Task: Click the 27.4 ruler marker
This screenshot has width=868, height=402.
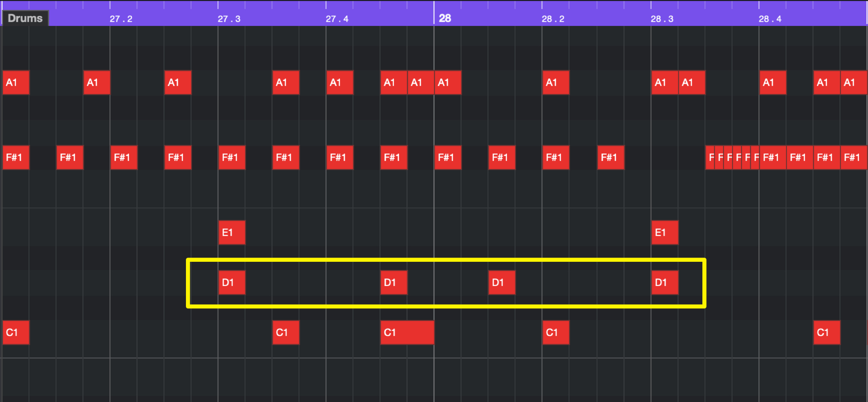Action: pos(337,19)
